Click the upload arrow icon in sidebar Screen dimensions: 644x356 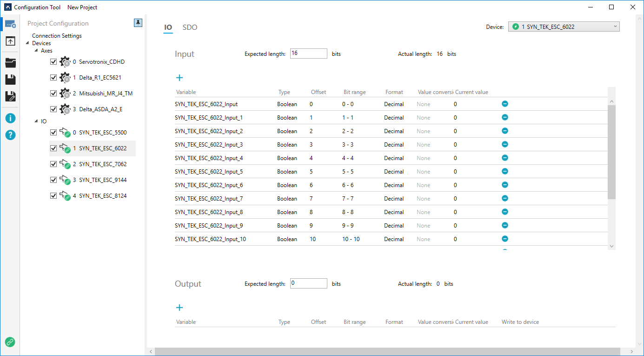(10, 41)
